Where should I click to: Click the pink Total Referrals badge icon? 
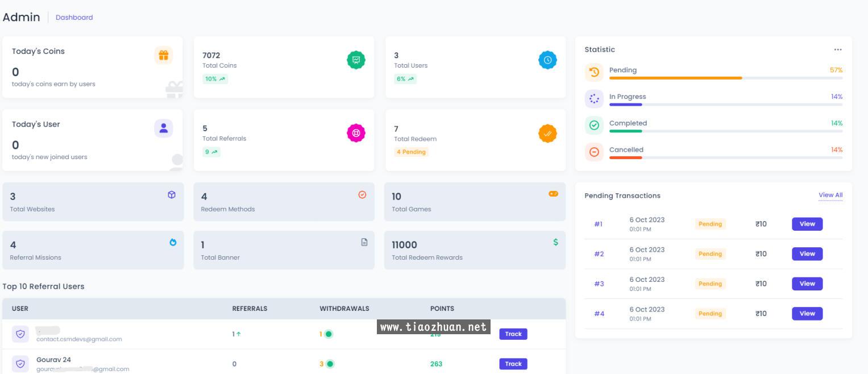(356, 133)
